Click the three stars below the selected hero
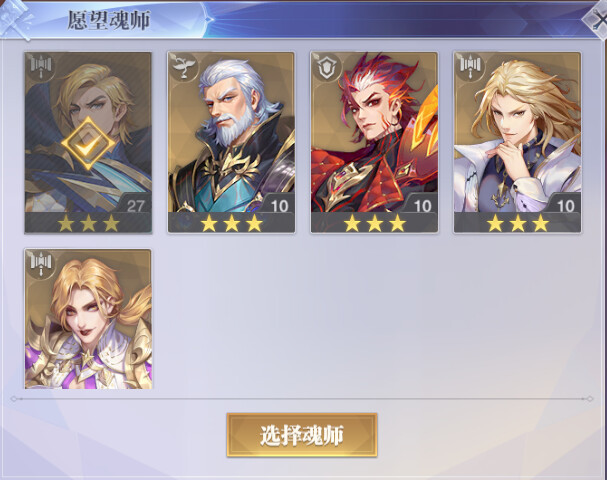This screenshot has height=480, width=607. [88, 223]
